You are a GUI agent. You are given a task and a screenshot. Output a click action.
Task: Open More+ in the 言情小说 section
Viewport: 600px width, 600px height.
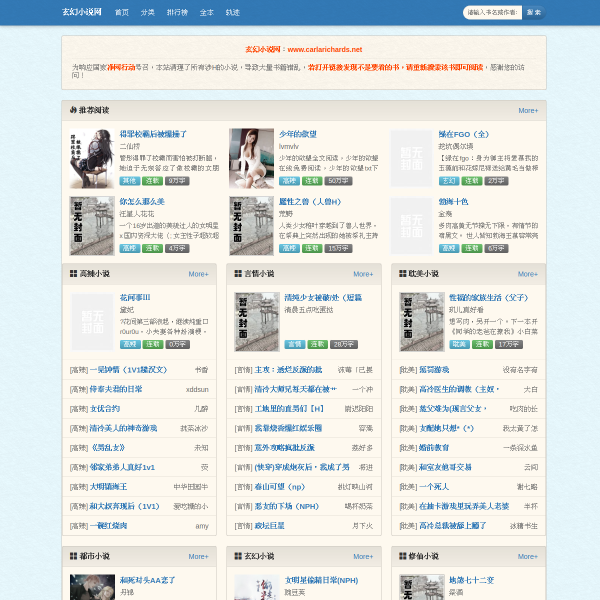pos(363,274)
